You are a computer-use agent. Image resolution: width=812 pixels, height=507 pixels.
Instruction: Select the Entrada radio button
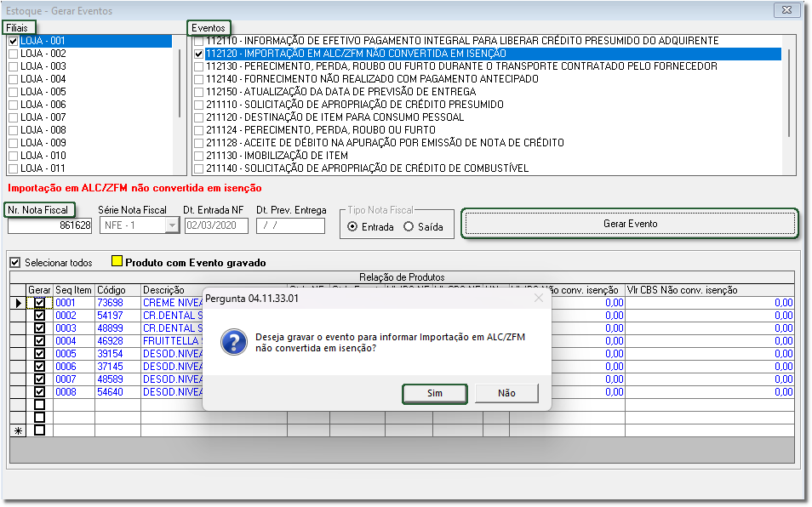(x=352, y=226)
